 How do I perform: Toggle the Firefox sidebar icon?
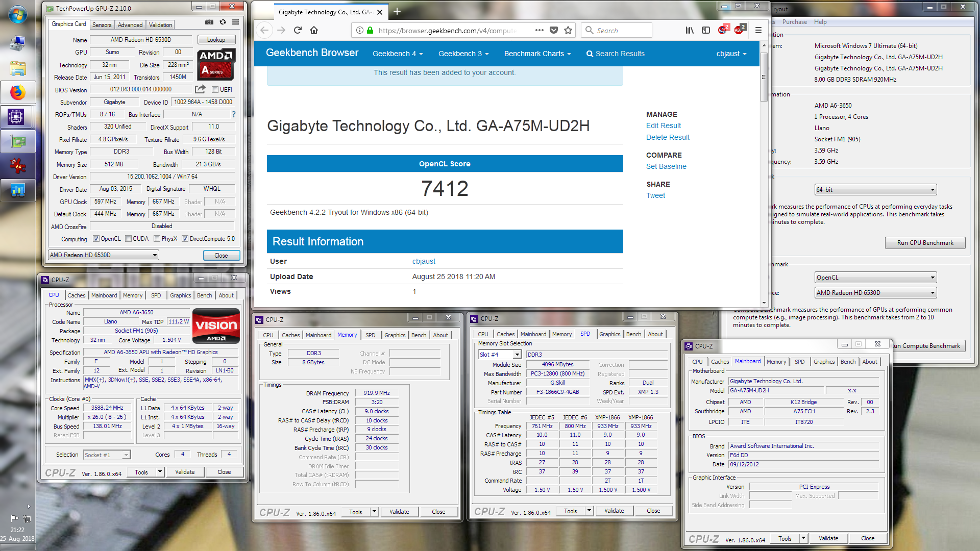tap(706, 30)
